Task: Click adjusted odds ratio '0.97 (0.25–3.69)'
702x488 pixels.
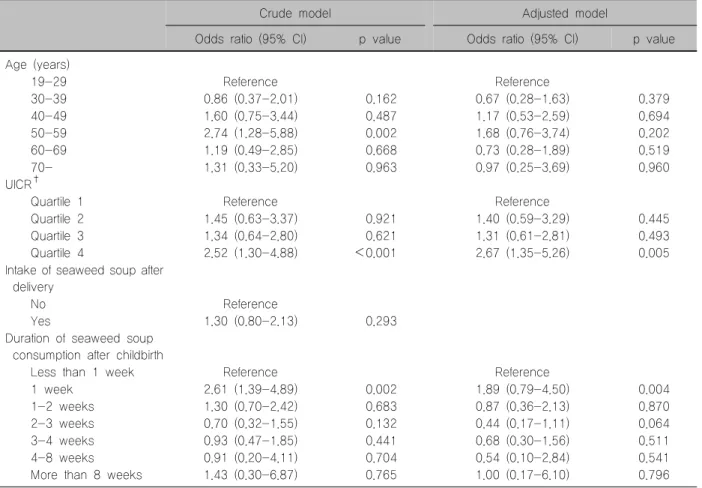Action: pyautogui.click(x=522, y=167)
